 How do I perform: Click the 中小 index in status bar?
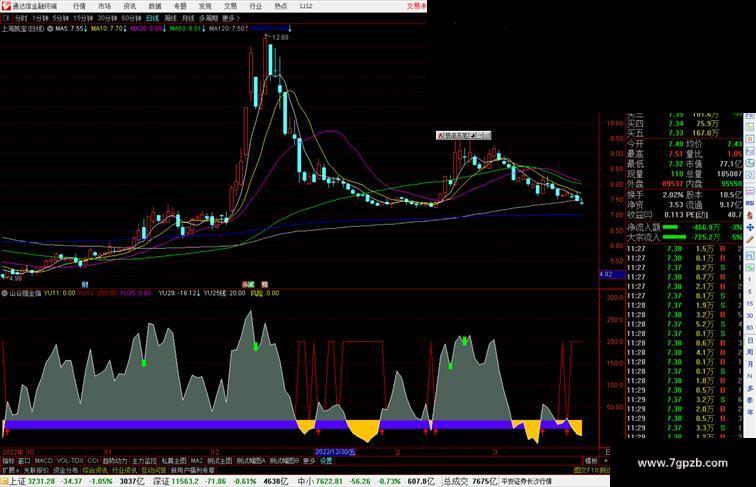[306, 481]
